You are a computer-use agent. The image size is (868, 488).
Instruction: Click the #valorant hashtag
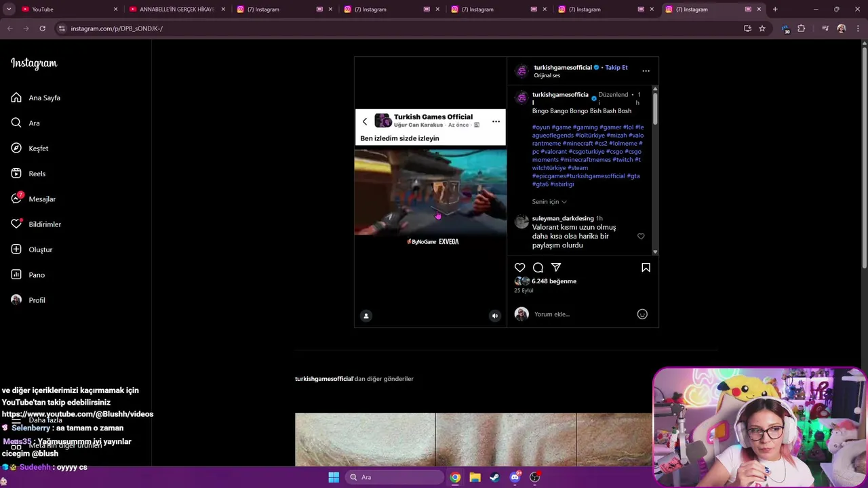click(x=553, y=151)
